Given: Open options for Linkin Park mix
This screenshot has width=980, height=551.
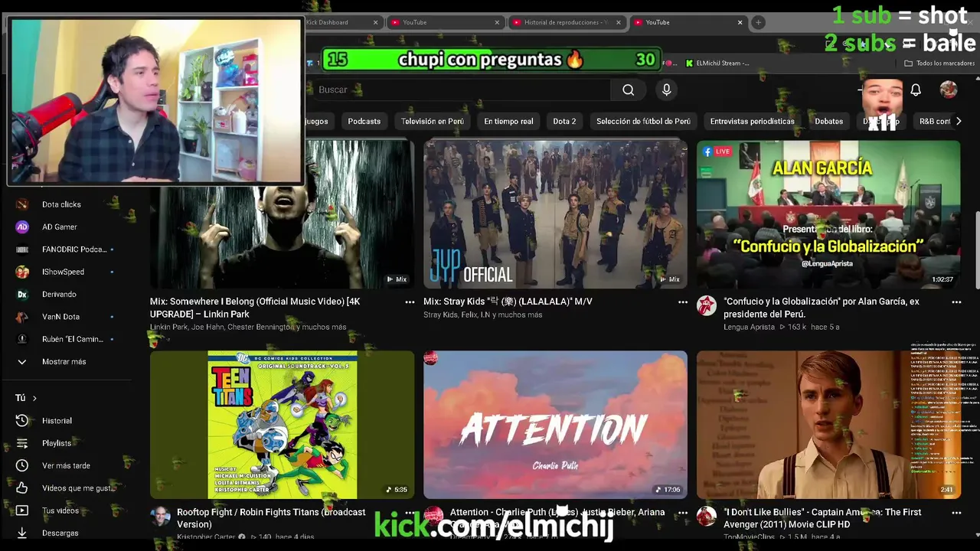Looking at the screenshot, I should tap(410, 302).
